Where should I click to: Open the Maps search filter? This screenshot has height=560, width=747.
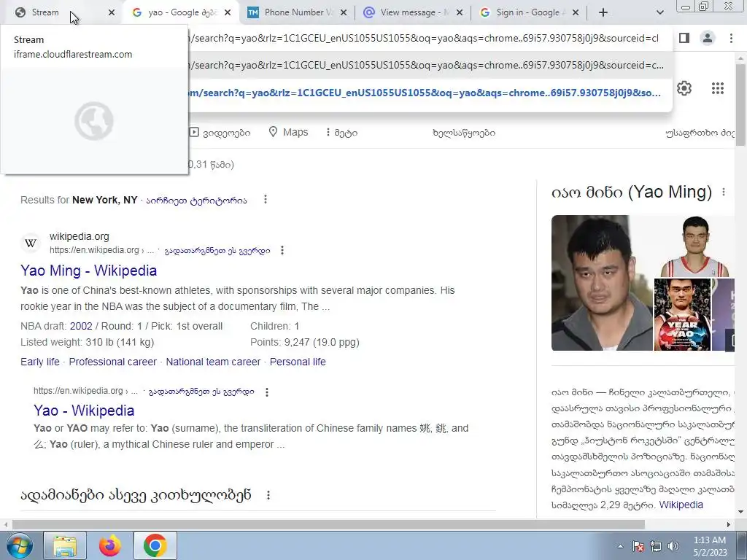click(289, 133)
